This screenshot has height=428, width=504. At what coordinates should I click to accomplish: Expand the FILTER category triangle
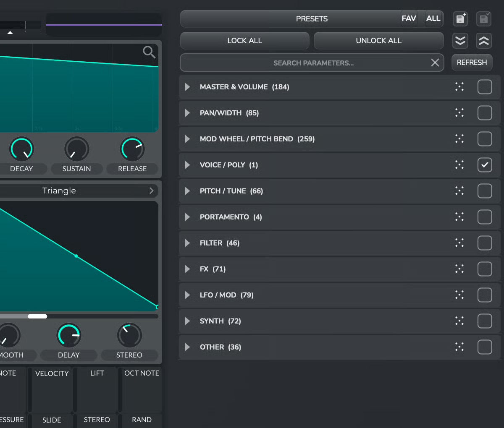187,243
